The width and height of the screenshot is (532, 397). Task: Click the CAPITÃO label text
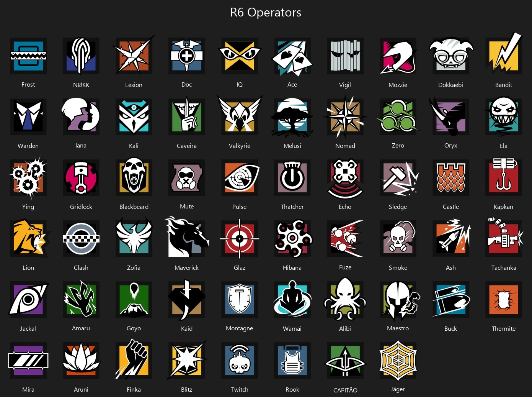coord(345,390)
